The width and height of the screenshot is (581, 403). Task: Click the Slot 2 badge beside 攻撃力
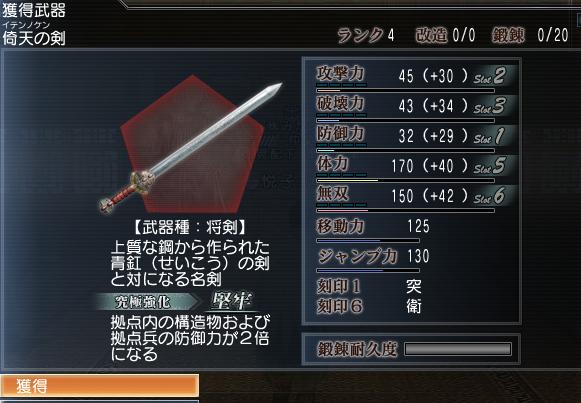click(491, 76)
